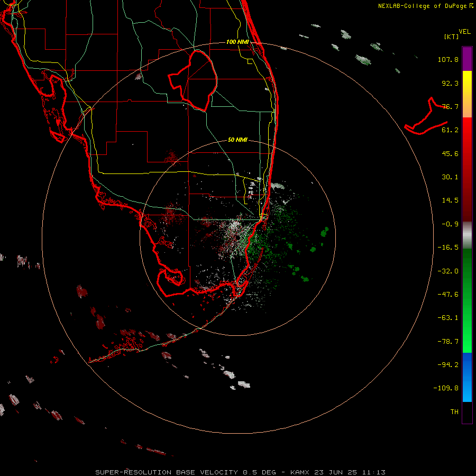Click the TH label on the scale
The width and height of the screenshot is (476, 476).
(x=454, y=412)
